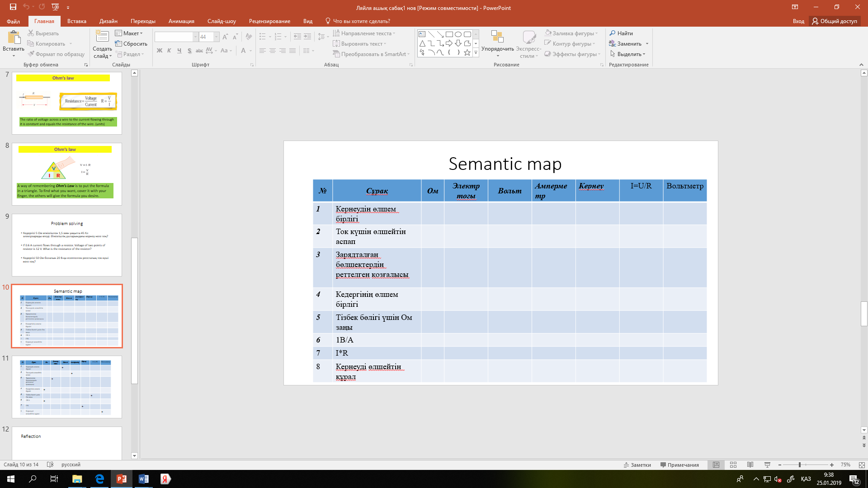
Task: Click the Paste (Вставить) icon
Action: [14, 38]
